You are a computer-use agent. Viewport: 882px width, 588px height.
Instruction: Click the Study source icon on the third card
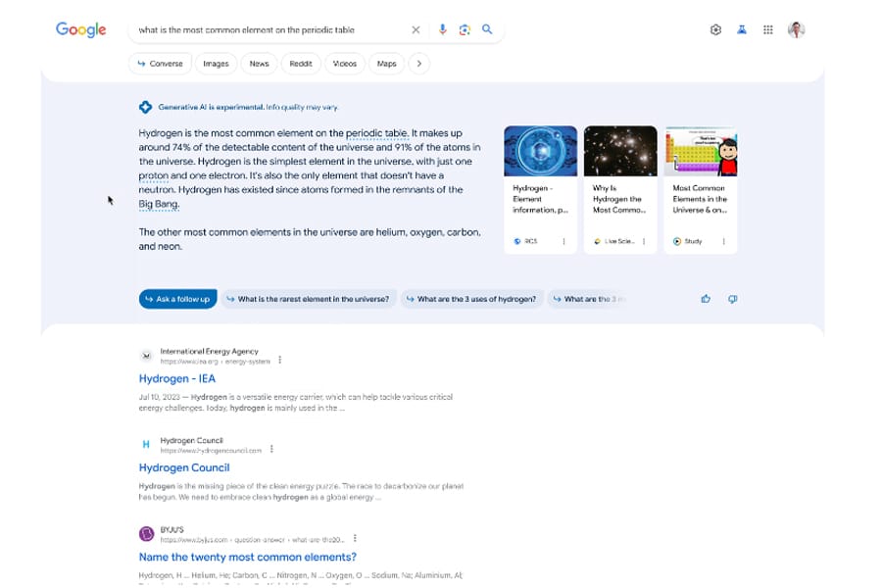pyautogui.click(x=677, y=241)
